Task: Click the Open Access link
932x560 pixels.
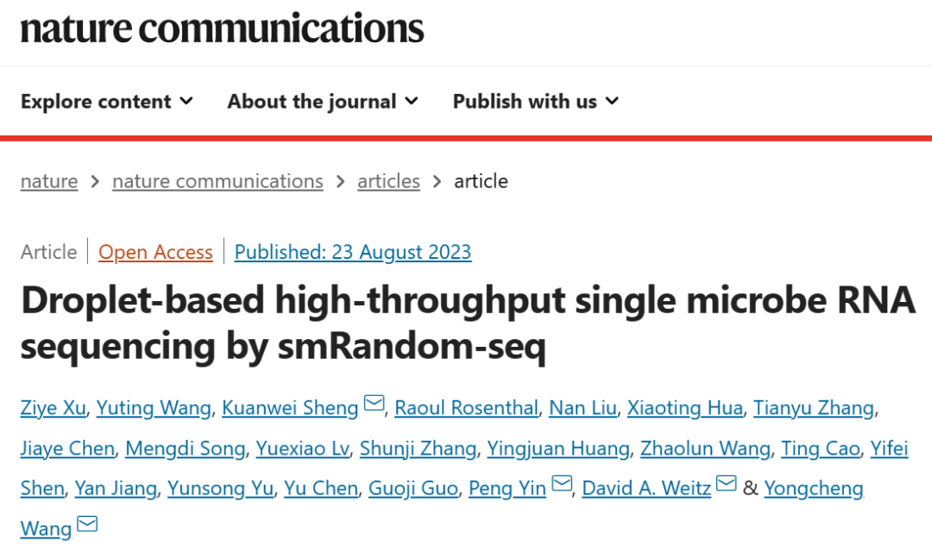Action: [x=155, y=252]
